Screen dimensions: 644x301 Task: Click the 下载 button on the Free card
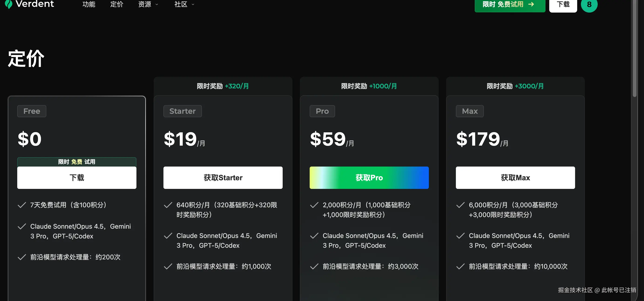tap(77, 178)
